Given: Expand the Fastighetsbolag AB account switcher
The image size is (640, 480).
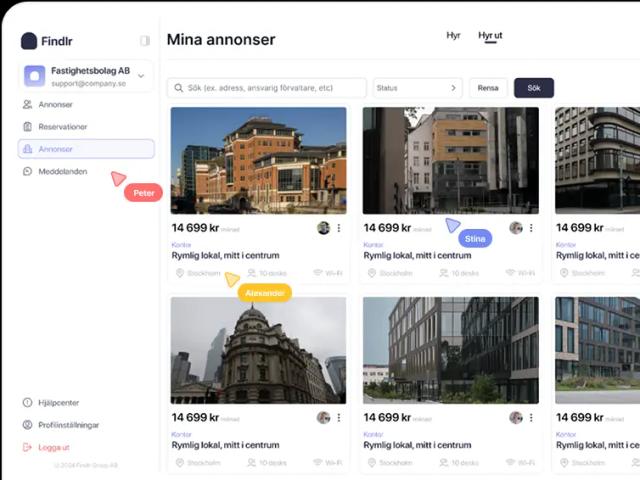Looking at the screenshot, I should [141, 76].
